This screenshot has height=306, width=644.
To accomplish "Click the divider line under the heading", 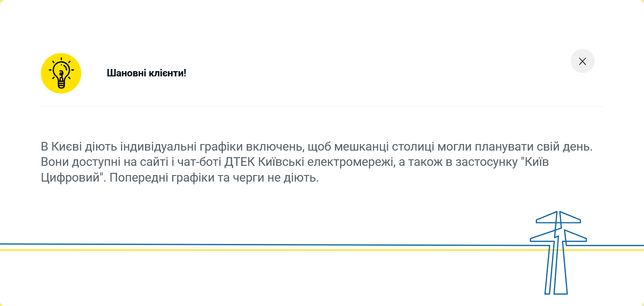I will (321, 107).
